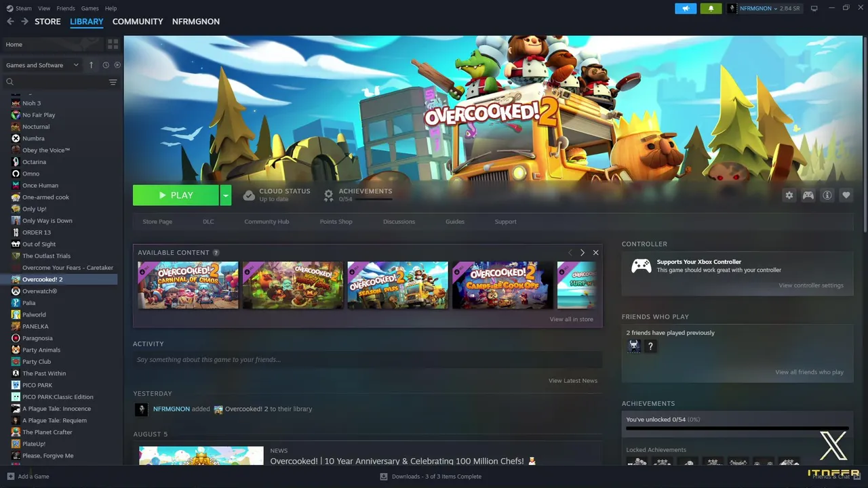868x488 pixels.
Task: Show game info icon
Action: point(827,195)
